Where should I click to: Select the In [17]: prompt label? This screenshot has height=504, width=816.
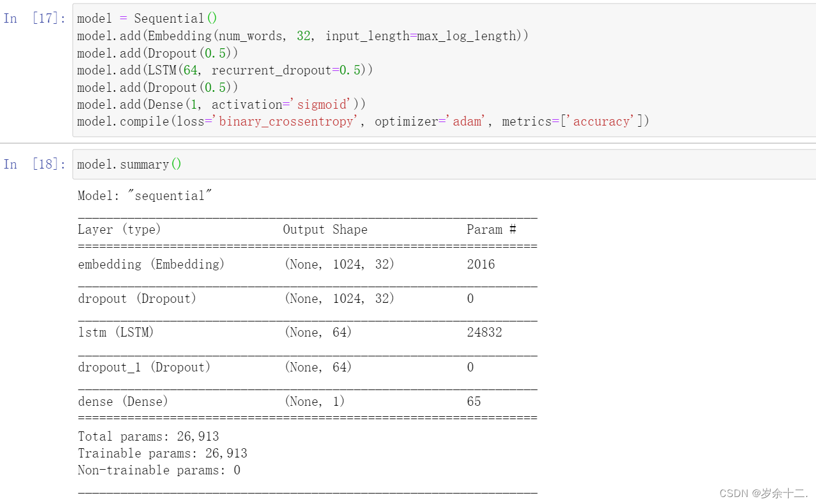pos(34,19)
